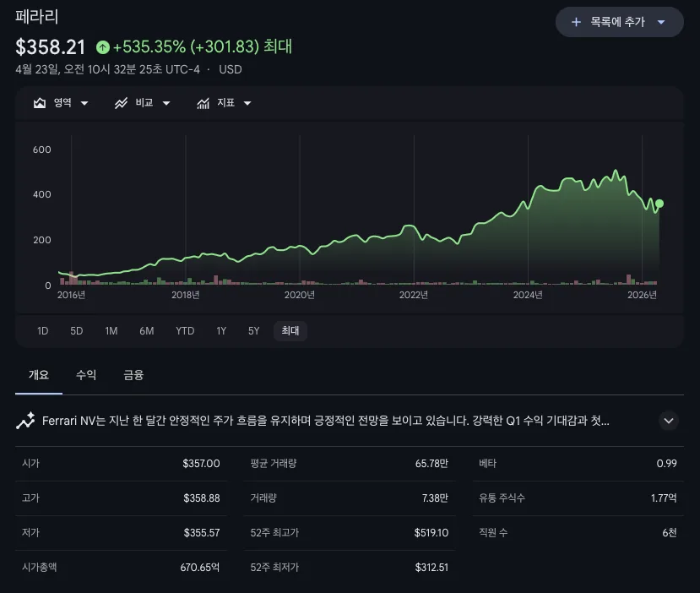Click the 시가총액 value 670.65억
This screenshot has width=700, height=593.
pyautogui.click(x=199, y=567)
